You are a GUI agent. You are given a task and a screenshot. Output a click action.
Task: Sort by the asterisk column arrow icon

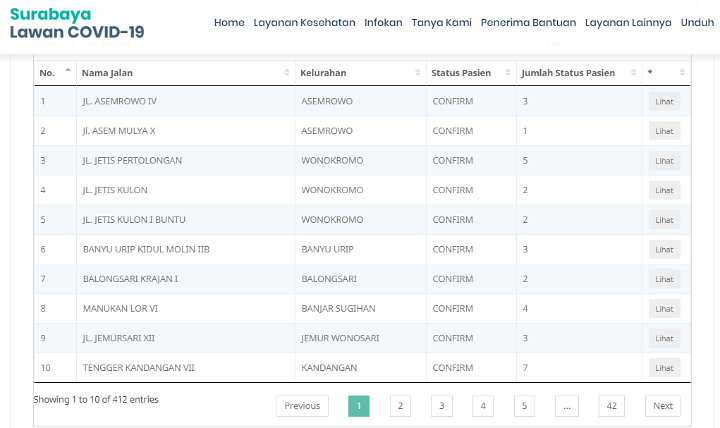tap(682, 73)
